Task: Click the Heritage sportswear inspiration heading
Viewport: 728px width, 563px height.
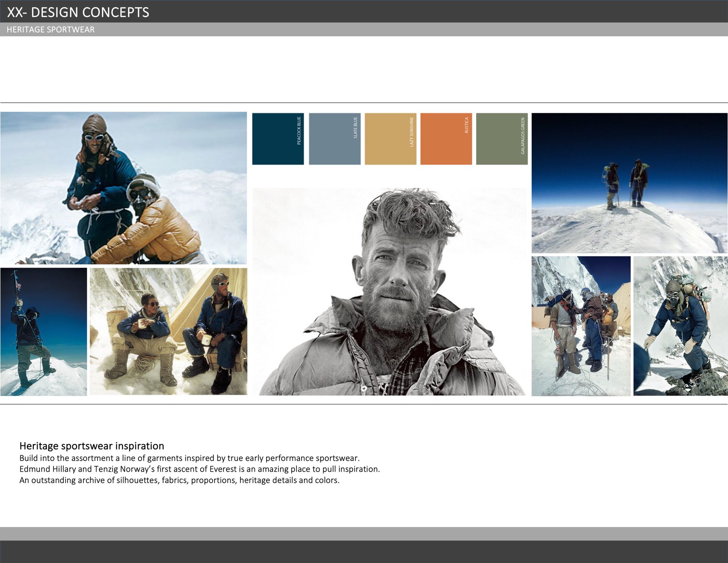Action: [x=92, y=446]
